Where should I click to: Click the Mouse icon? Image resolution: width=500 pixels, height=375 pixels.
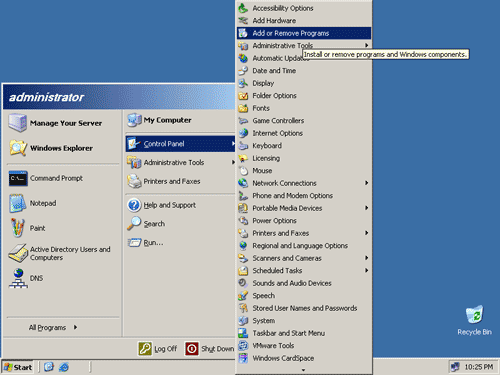point(243,171)
